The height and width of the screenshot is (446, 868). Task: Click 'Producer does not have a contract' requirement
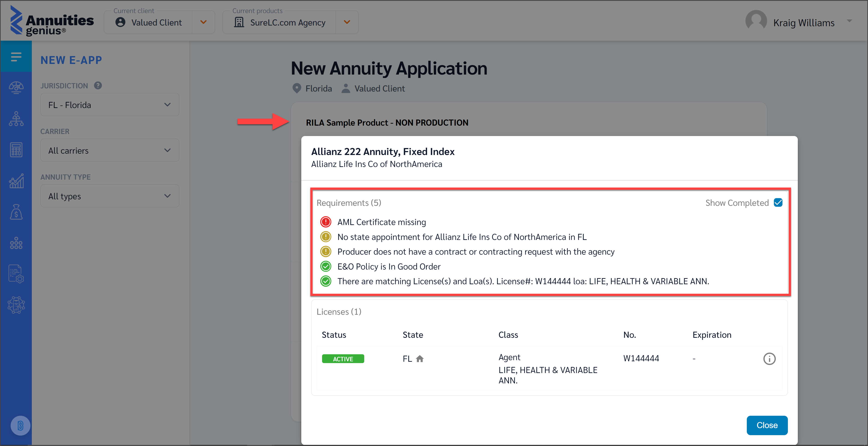tap(476, 252)
